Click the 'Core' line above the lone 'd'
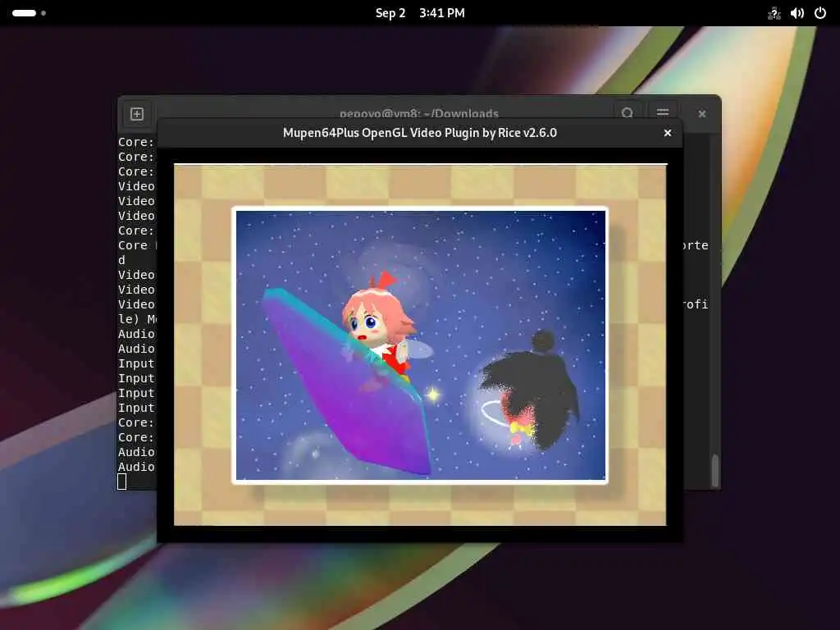 click(138, 245)
